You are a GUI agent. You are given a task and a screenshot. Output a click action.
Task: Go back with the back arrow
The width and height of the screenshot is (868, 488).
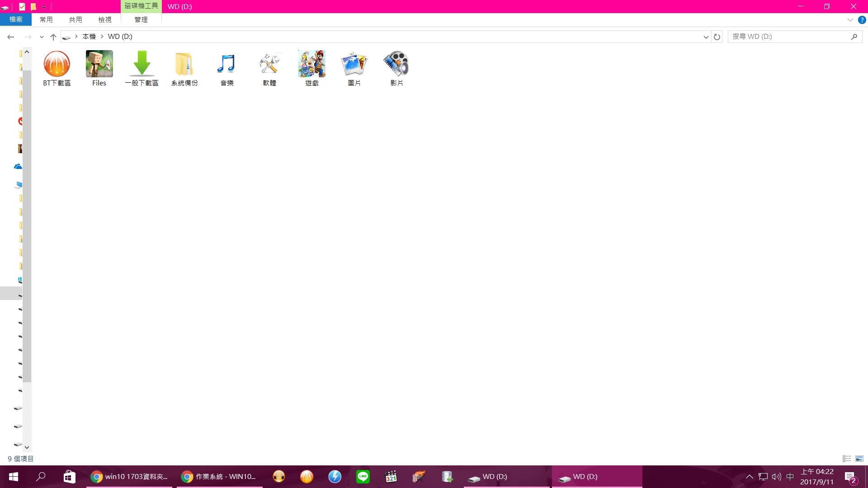[11, 37]
